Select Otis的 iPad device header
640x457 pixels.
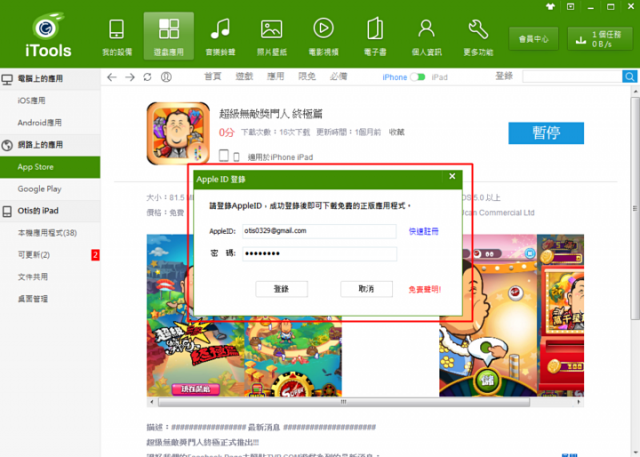(50, 211)
